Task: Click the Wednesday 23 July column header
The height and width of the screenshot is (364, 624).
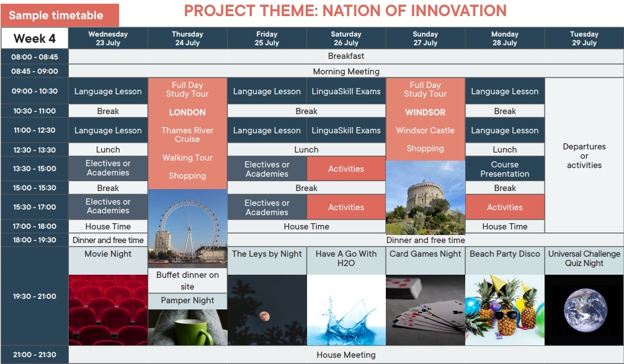Action: 108,38
